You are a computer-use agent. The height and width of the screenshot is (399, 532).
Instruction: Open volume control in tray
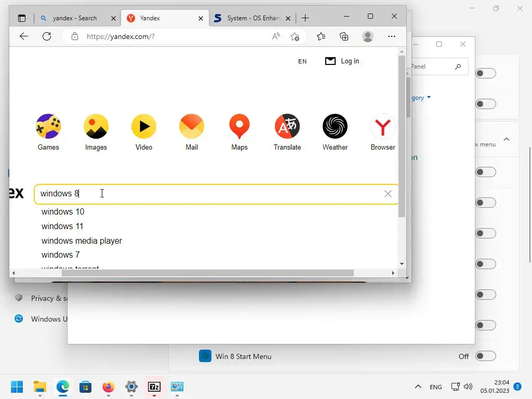(x=468, y=387)
